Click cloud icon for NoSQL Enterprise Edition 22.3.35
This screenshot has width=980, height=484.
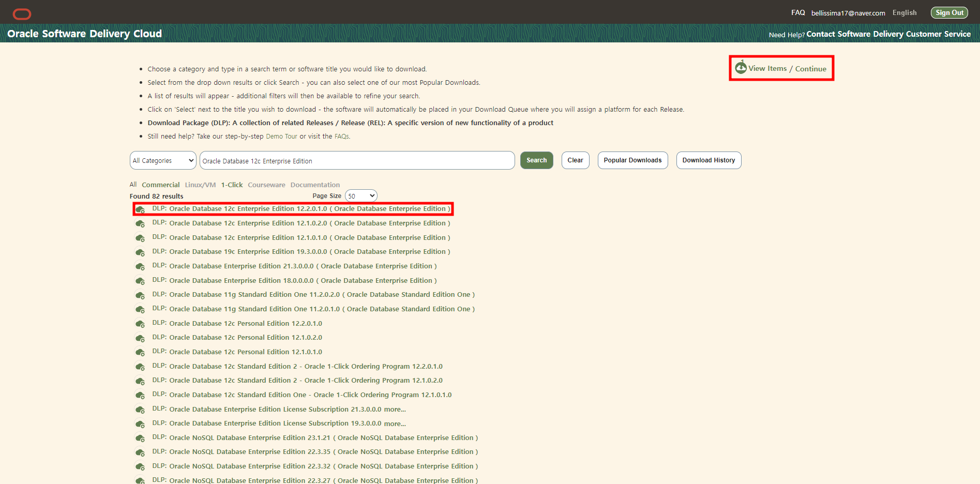[x=140, y=452]
